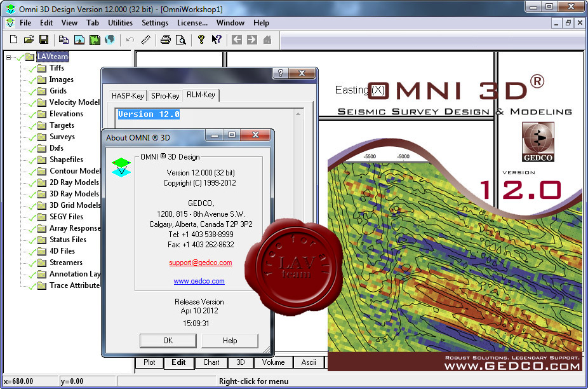The width and height of the screenshot is (588, 389).
Task: Click OK in the About dialog
Action: click(168, 341)
